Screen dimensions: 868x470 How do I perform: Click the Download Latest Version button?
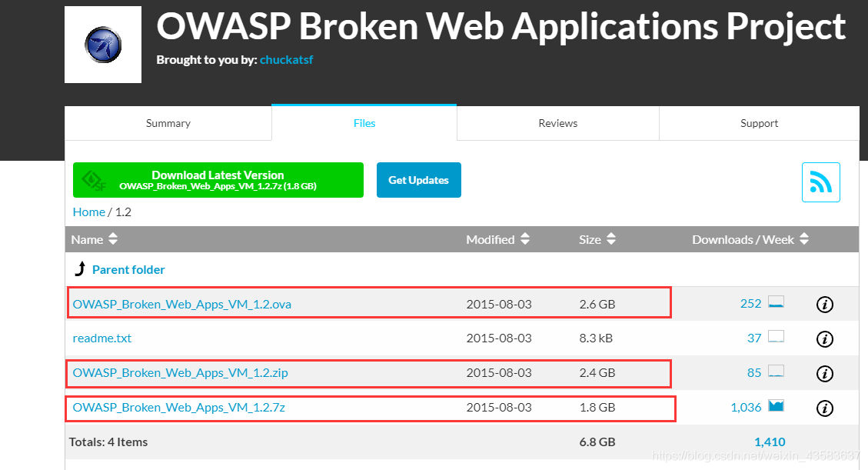pyautogui.click(x=218, y=180)
